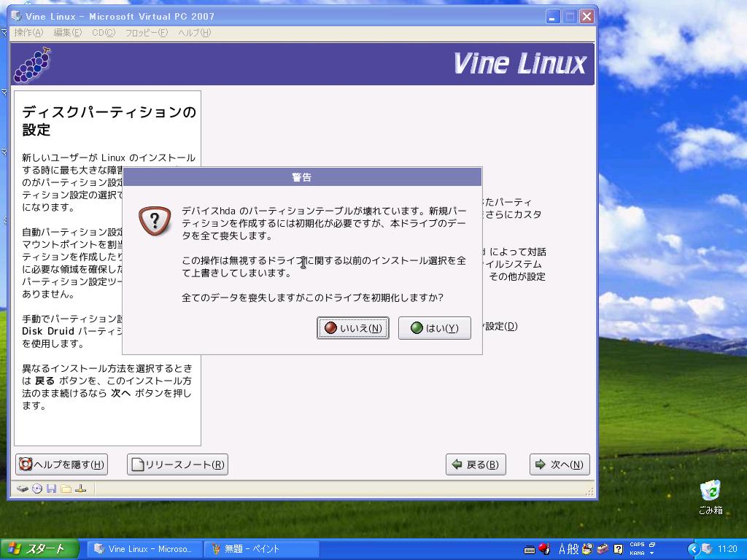Image resolution: width=747 pixels, height=560 pixels.
Task: Open the スタート menu button
Action: tap(39, 549)
